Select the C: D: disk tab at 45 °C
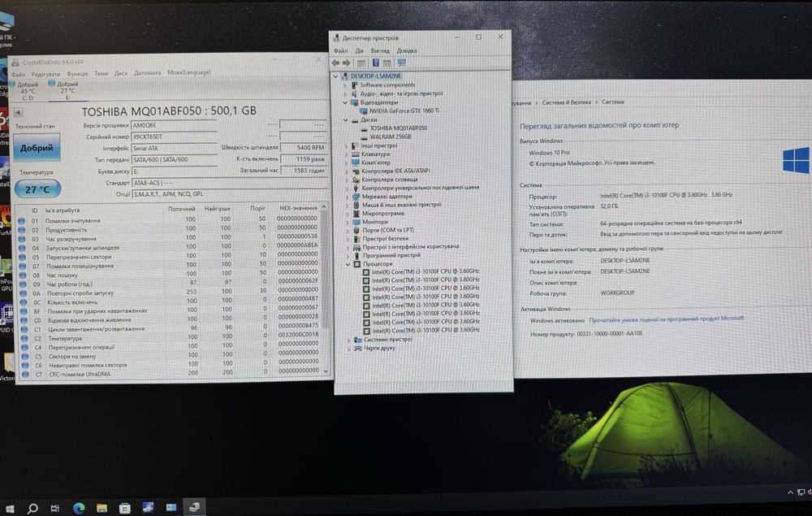 [25, 91]
